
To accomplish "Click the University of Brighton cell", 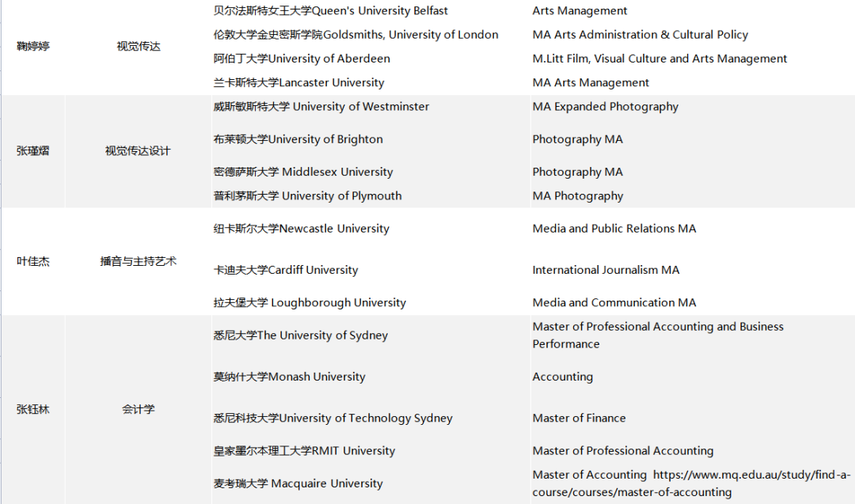I will tap(298, 139).
